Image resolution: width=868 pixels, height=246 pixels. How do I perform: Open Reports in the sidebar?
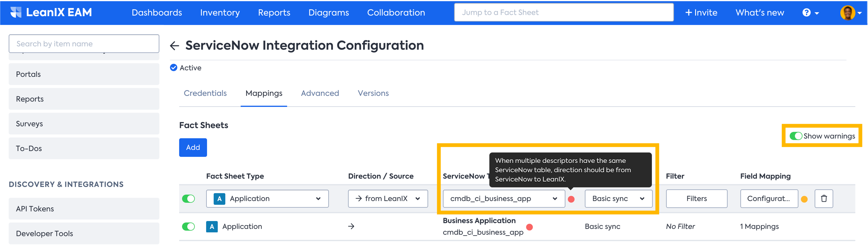(84, 99)
